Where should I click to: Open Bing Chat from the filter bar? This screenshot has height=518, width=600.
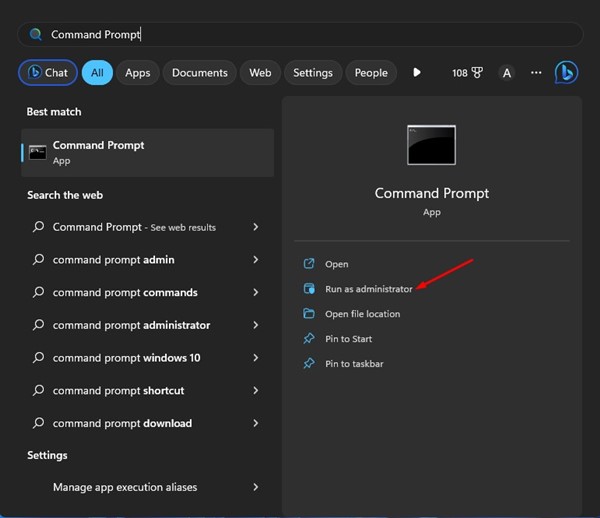47,72
